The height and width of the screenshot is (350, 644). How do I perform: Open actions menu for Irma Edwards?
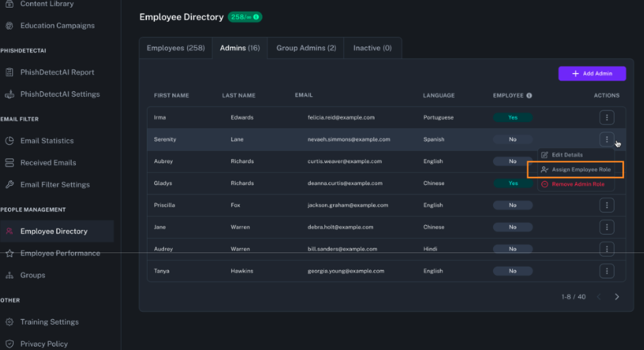[606, 117]
